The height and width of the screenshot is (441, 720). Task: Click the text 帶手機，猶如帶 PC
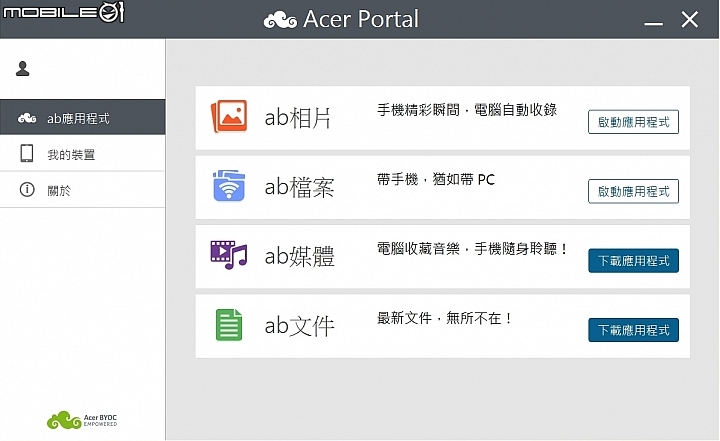coord(436,179)
